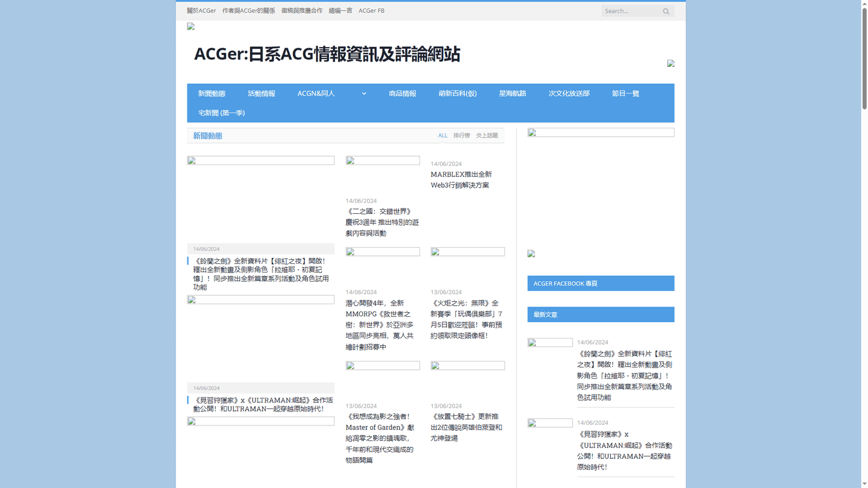
Task: Open 徵稿與推廣合作 link
Action: [301, 11]
